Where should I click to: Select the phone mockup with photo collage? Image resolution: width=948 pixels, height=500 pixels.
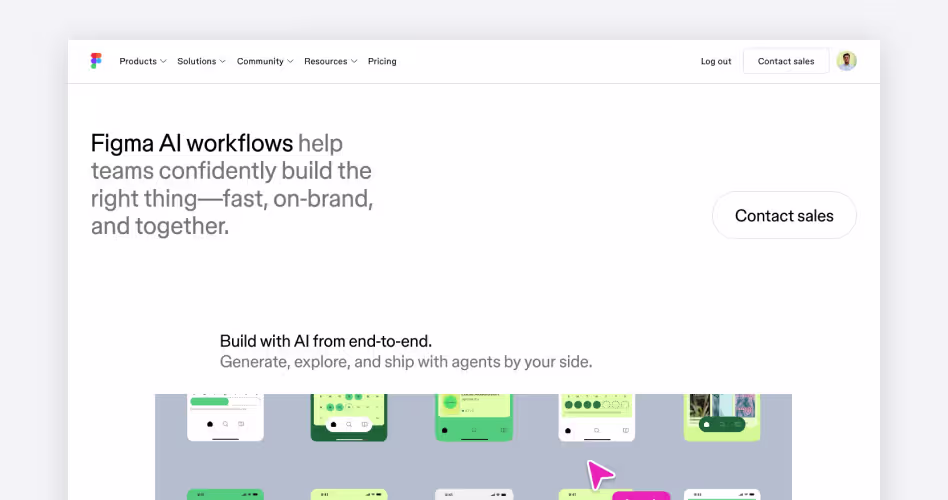point(722,418)
